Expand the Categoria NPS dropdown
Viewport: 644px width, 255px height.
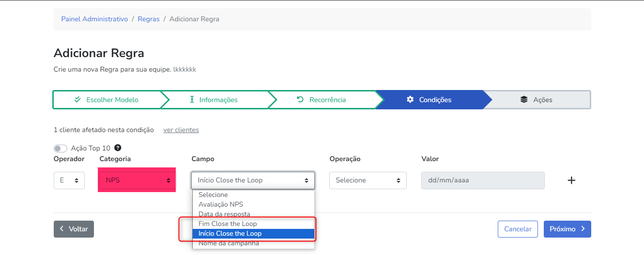tap(137, 180)
